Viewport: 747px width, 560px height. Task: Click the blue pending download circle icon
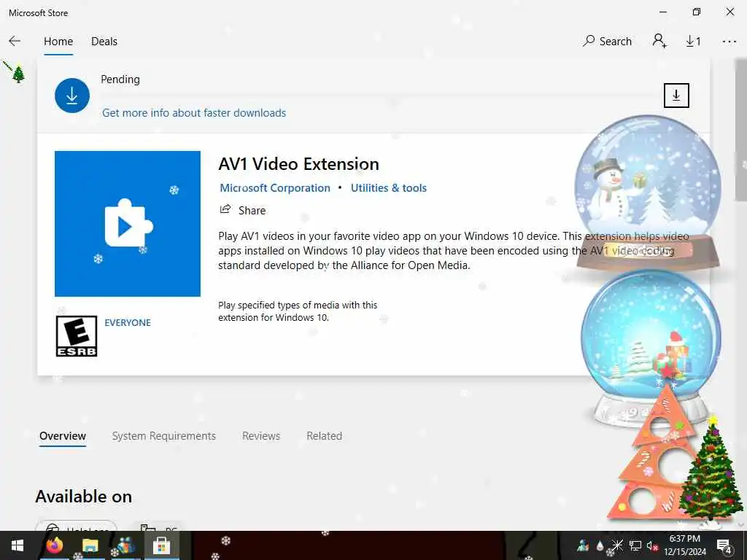[72, 96]
